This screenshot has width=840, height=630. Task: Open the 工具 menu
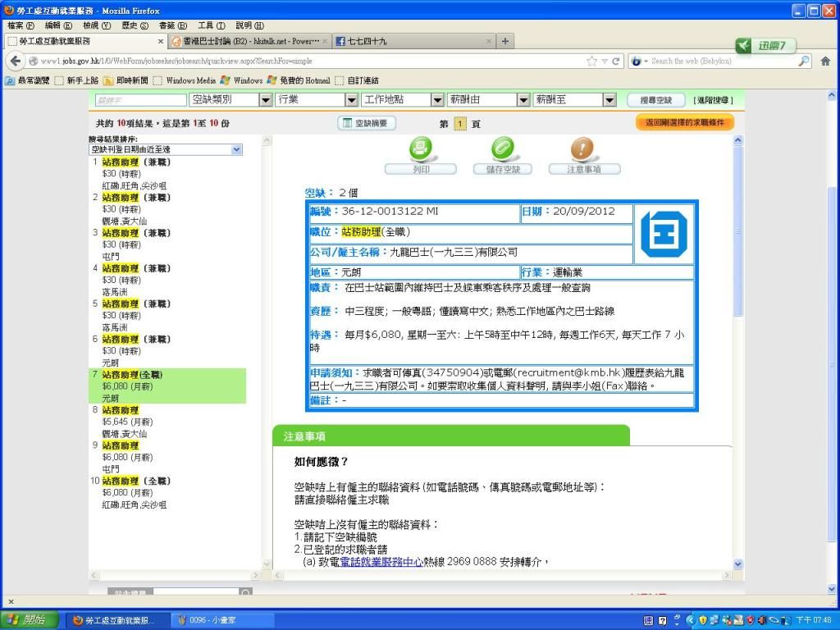(211, 25)
